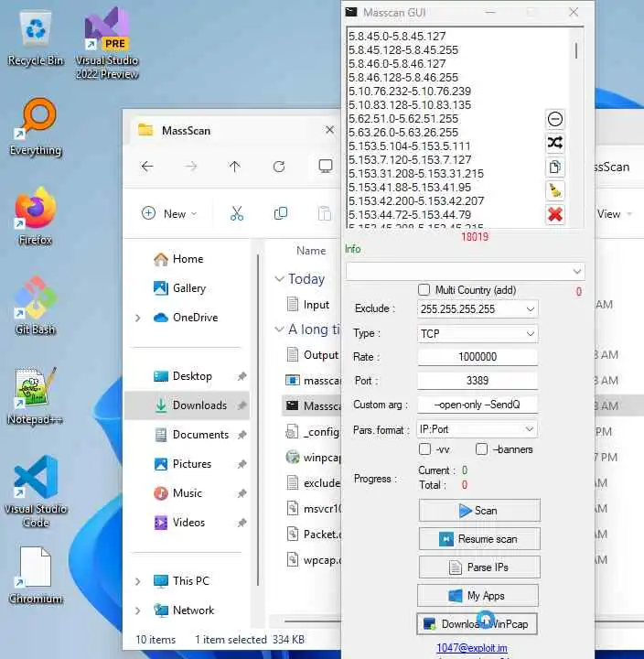Launch Visual Studio Code shortcut
Viewport: 644px width, 659px height.
[36, 492]
